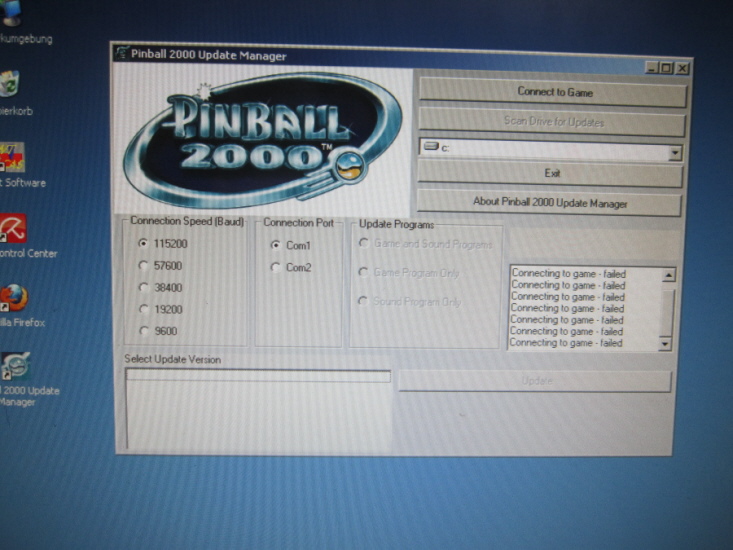This screenshot has height=550, width=733.
Task: Open the Mozilla Firefox desktop icon
Action: click(14, 298)
